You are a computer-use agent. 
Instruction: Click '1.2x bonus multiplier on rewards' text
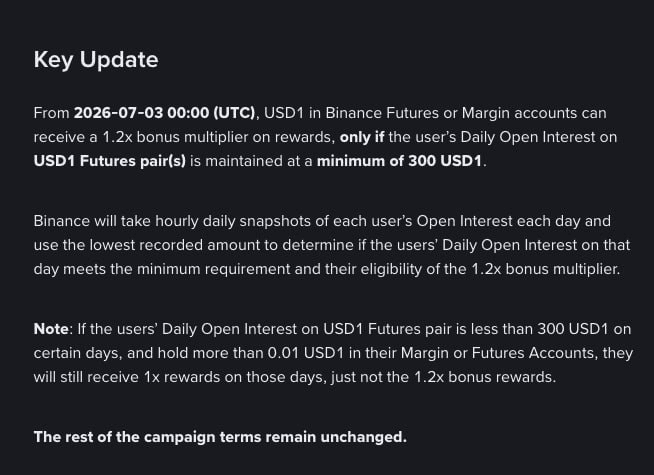[x=219, y=137]
